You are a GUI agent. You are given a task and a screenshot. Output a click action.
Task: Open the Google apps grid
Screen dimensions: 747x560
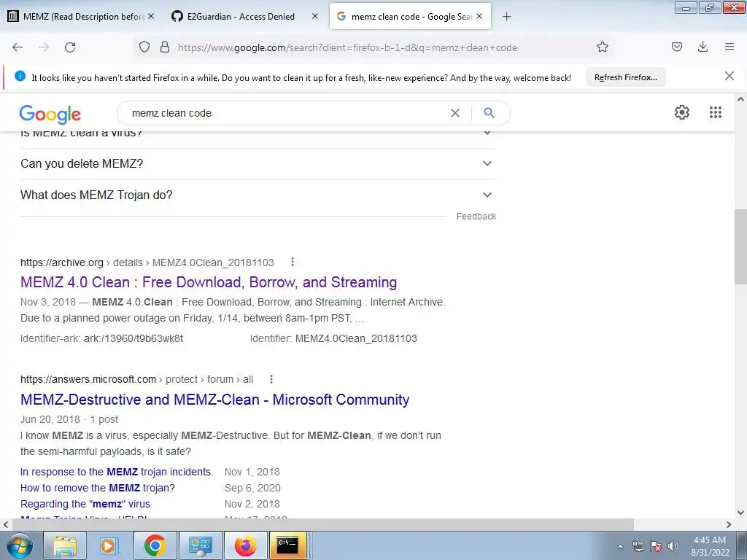pos(715,112)
